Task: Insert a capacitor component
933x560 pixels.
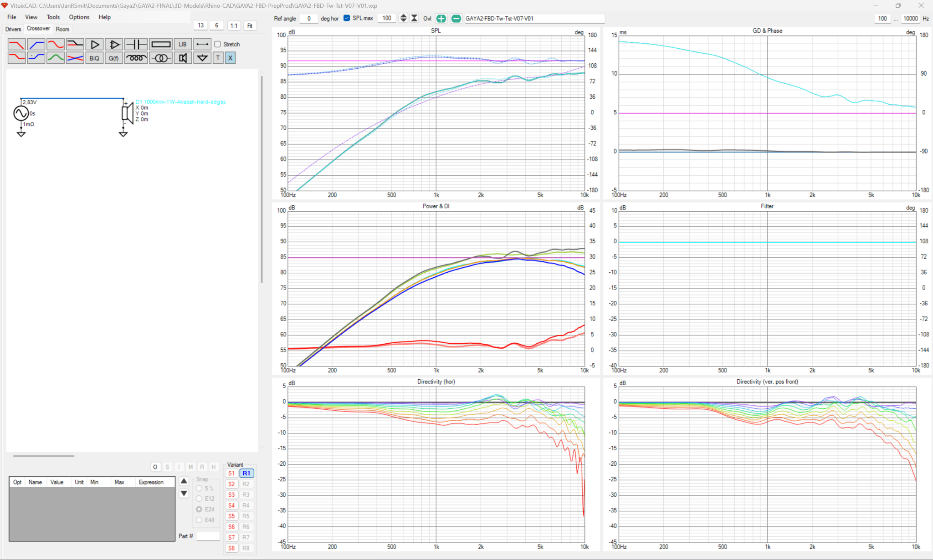Action: pos(136,44)
